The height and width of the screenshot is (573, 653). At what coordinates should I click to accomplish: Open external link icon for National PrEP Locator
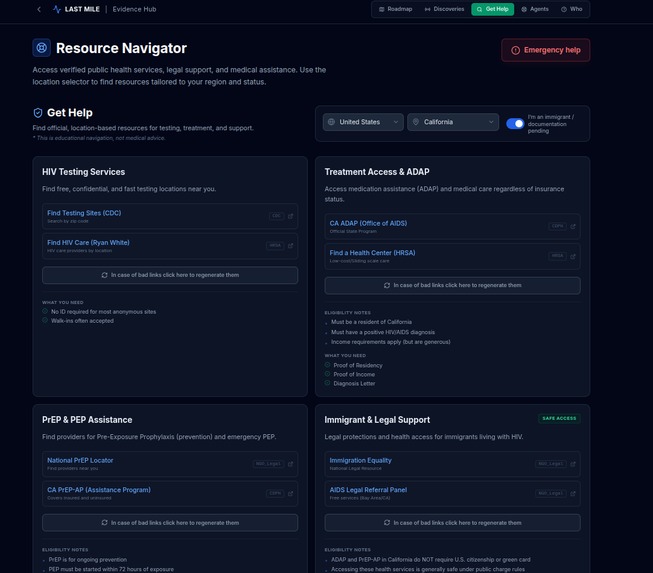point(290,464)
